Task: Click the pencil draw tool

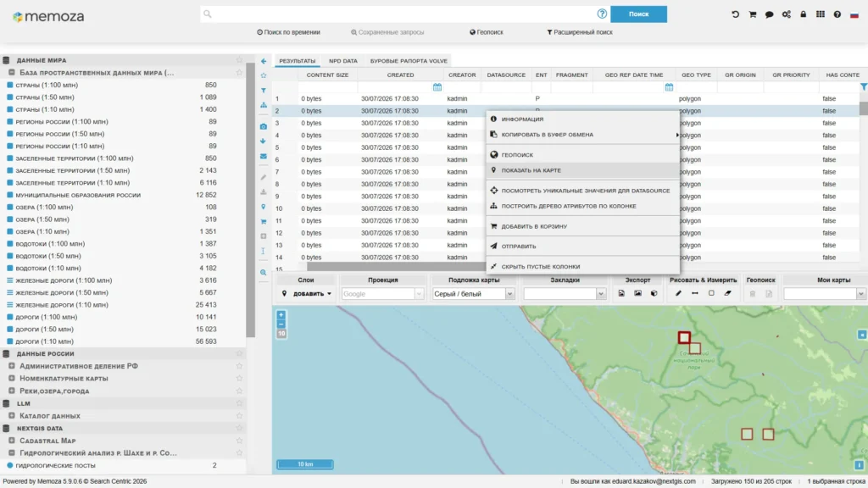Action: coord(678,293)
